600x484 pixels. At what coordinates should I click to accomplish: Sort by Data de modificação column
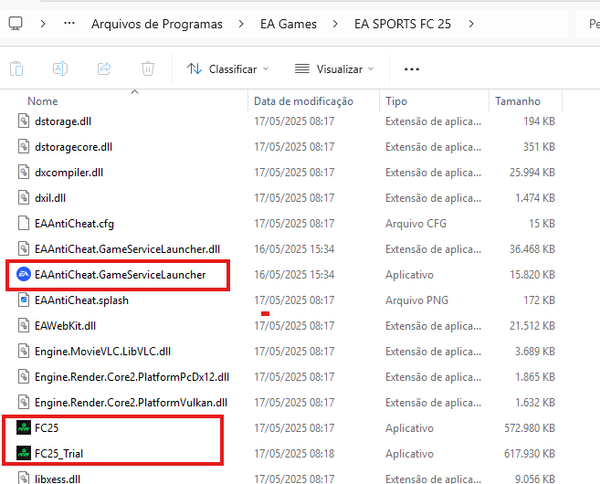[x=303, y=101]
